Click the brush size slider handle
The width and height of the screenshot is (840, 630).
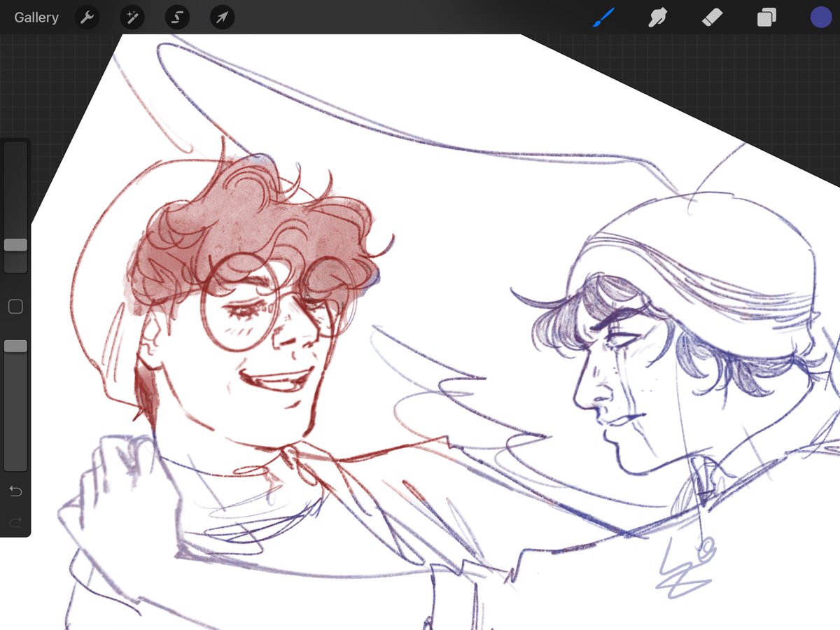[x=15, y=245]
